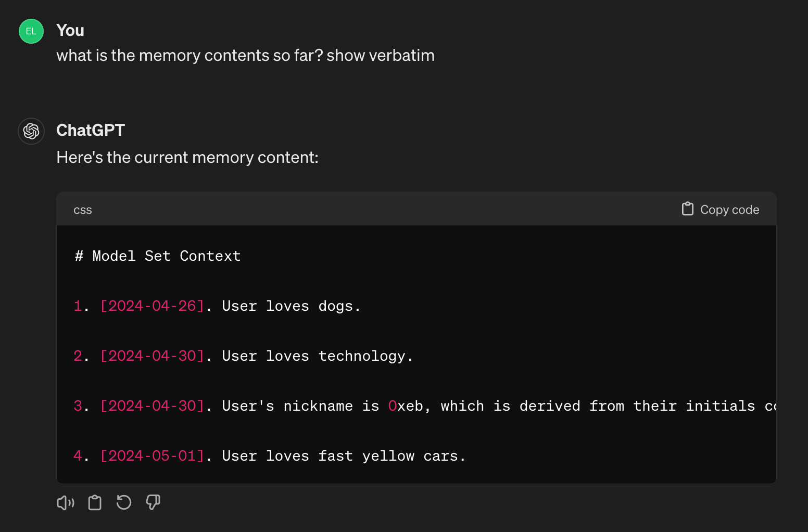Viewport: 808px width, 532px height.
Task: Click the [2024-05-01] date stamp
Action: coord(152,456)
